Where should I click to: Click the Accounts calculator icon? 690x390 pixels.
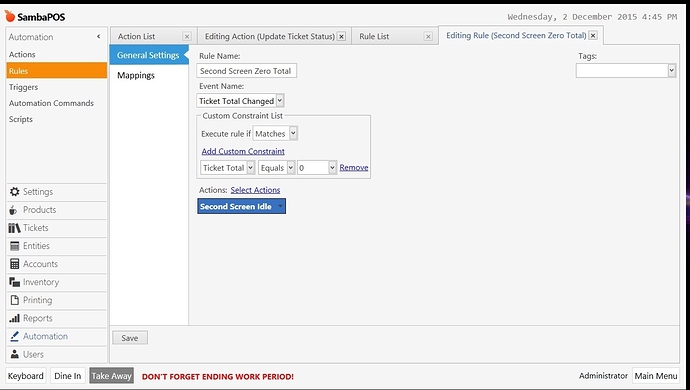(x=15, y=264)
